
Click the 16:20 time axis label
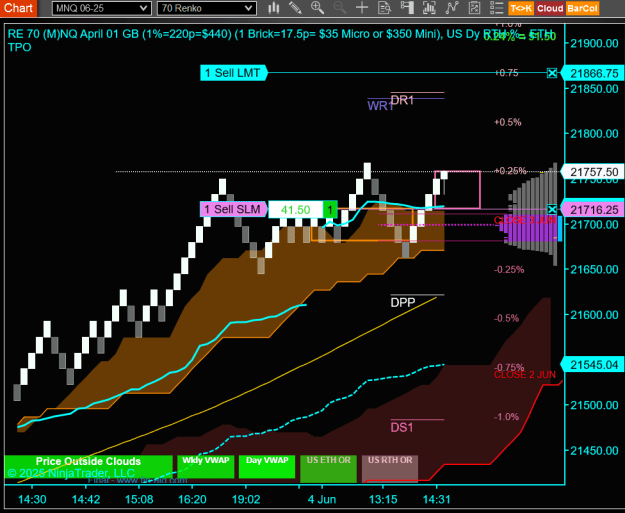click(x=192, y=499)
